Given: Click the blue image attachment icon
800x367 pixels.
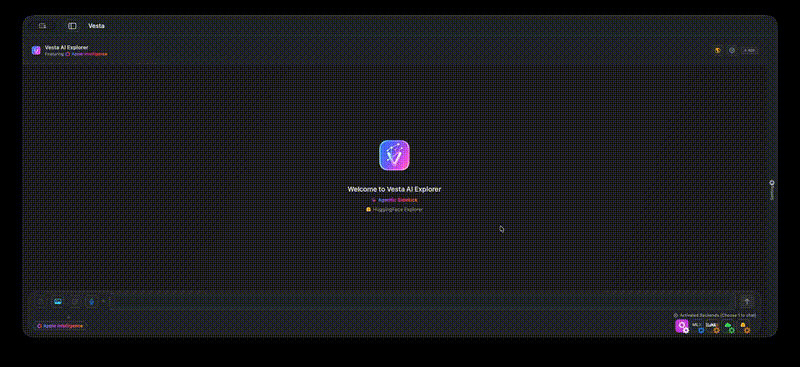Looking at the screenshot, I should [58, 302].
